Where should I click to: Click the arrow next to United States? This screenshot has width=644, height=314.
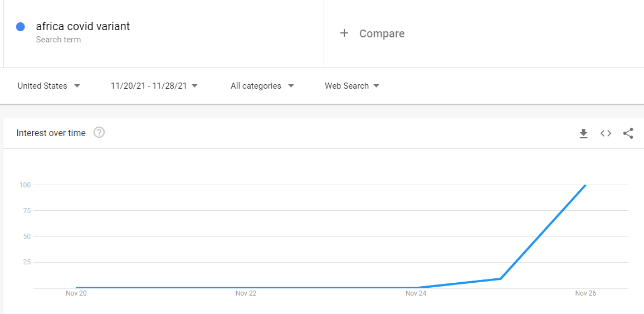(77, 86)
